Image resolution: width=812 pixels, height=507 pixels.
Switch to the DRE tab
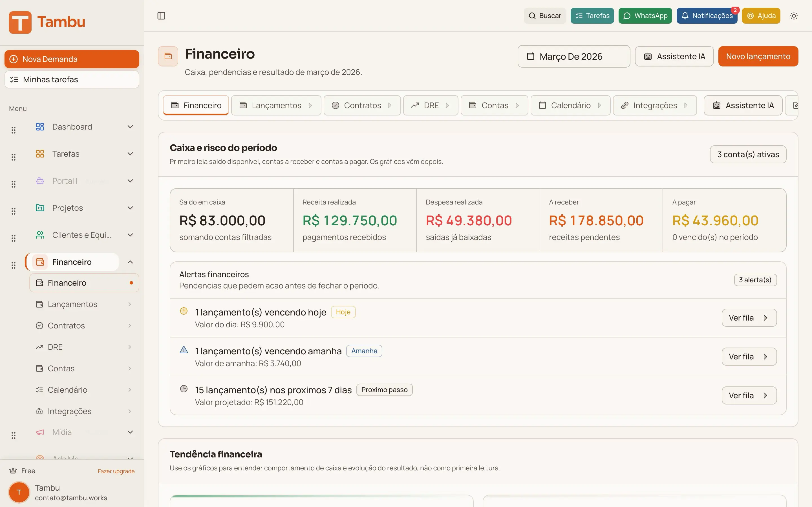pyautogui.click(x=431, y=105)
